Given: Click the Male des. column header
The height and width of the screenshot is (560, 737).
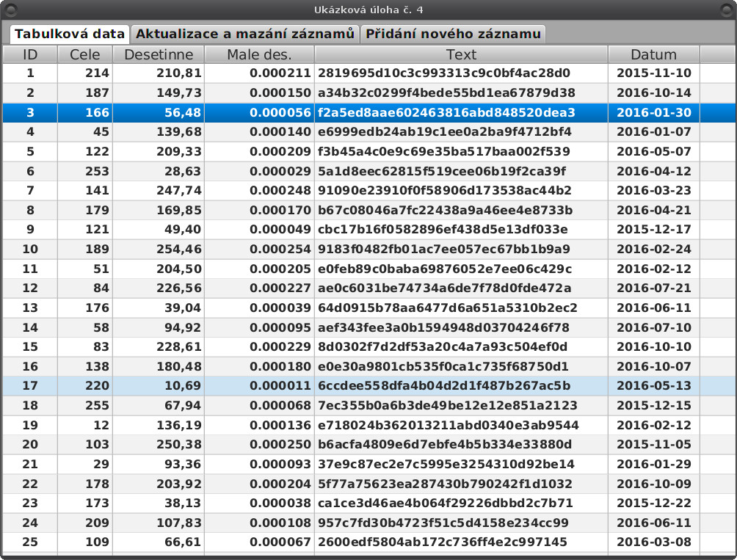Looking at the screenshot, I should tap(259, 54).
